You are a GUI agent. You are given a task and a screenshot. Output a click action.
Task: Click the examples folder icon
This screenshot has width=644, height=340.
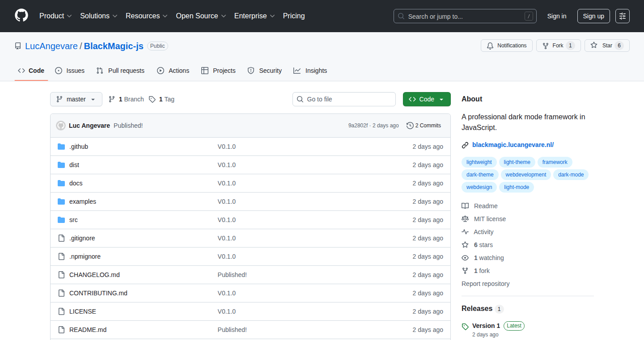(x=61, y=201)
